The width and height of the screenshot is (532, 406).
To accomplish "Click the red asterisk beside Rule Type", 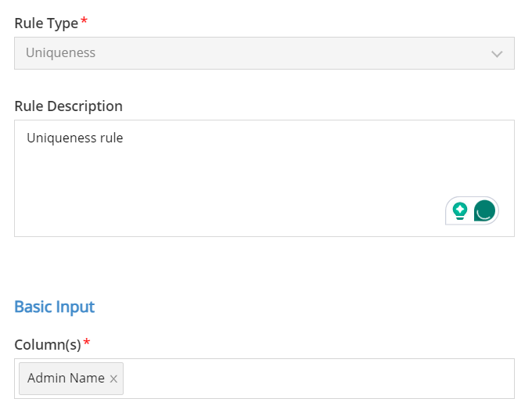I will [x=84, y=21].
